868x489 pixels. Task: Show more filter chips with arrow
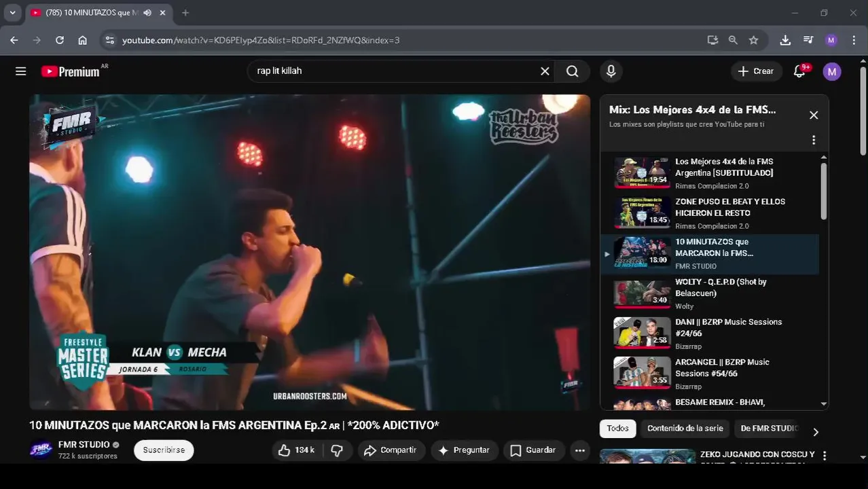[816, 432]
